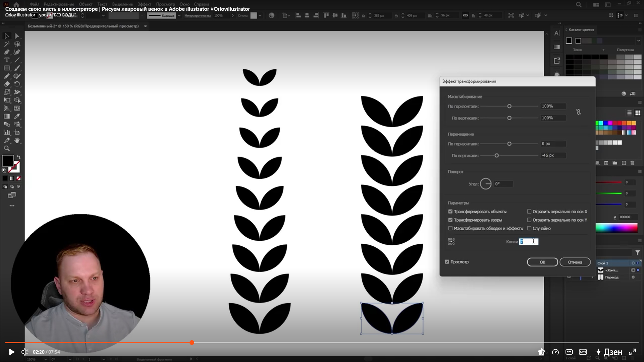Unmute the video player sound
This screenshot has height=362, width=644.
click(x=25, y=352)
